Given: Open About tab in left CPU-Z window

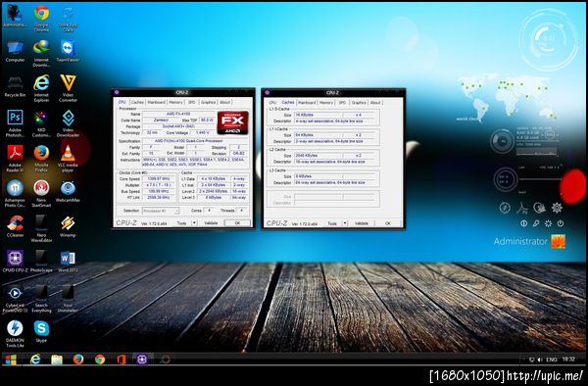Looking at the screenshot, I should [x=225, y=102].
